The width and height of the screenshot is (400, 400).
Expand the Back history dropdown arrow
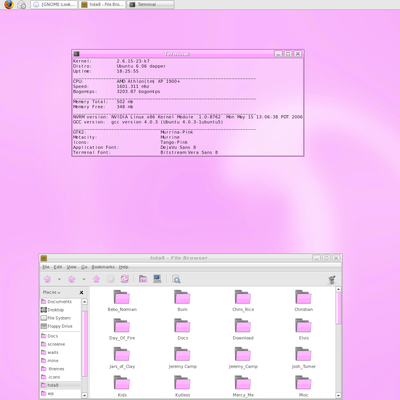point(59,279)
